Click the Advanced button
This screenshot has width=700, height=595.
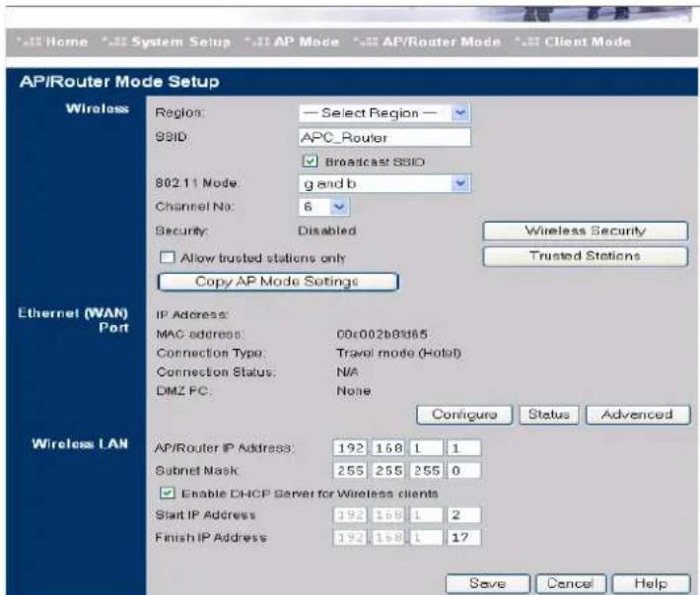(x=638, y=415)
